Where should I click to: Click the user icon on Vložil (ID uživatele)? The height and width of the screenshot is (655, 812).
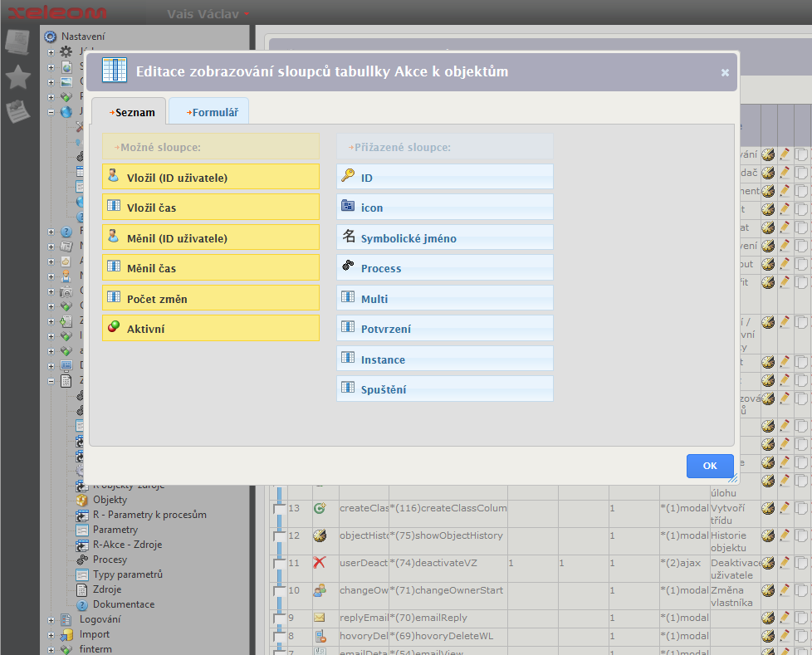click(x=115, y=177)
